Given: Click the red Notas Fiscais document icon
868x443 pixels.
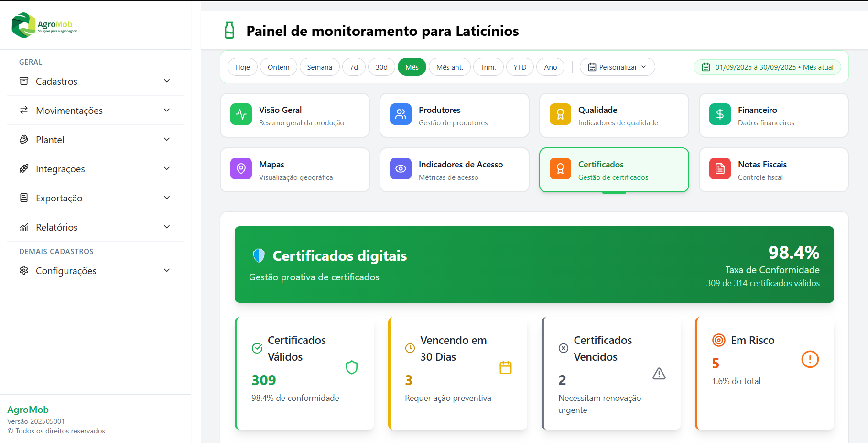Looking at the screenshot, I should [x=720, y=169].
